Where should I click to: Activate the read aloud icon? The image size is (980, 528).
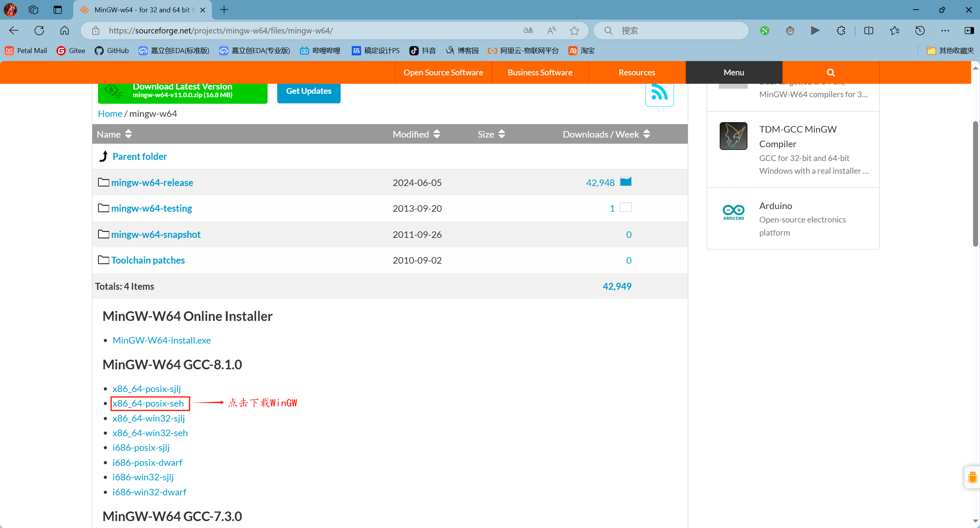tap(551, 30)
